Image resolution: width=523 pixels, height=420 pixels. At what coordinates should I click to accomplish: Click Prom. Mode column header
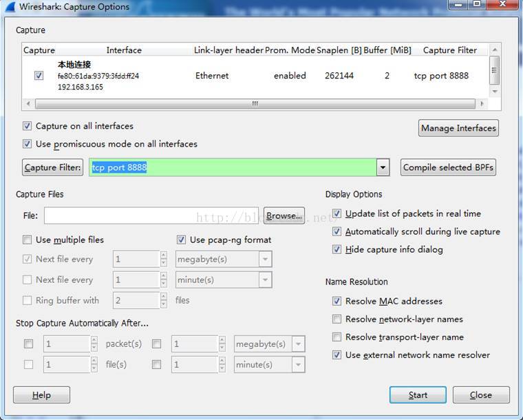click(290, 50)
